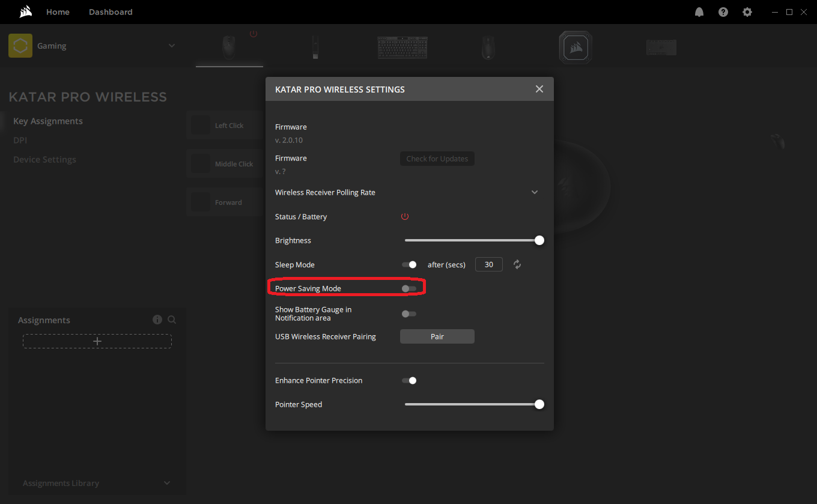Viewport: 817px width, 504px height.
Task: Open Device Settings in the sidebar
Action: [x=44, y=159]
